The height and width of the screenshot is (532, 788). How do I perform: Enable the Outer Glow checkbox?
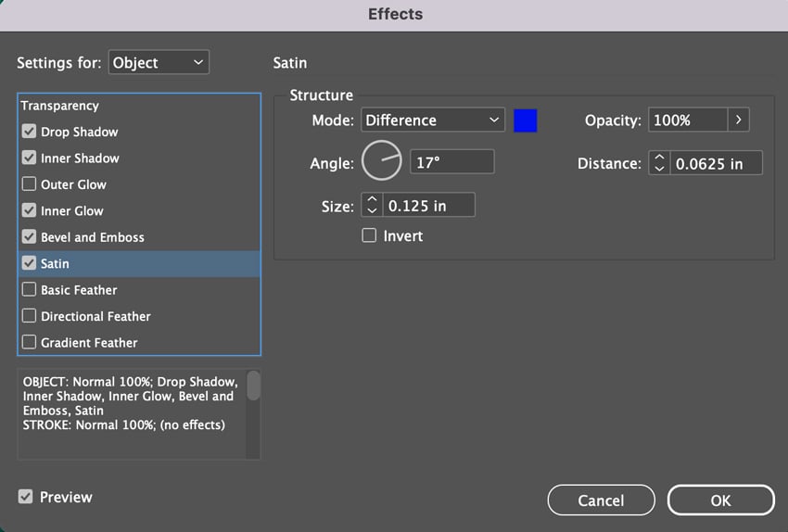tap(29, 184)
